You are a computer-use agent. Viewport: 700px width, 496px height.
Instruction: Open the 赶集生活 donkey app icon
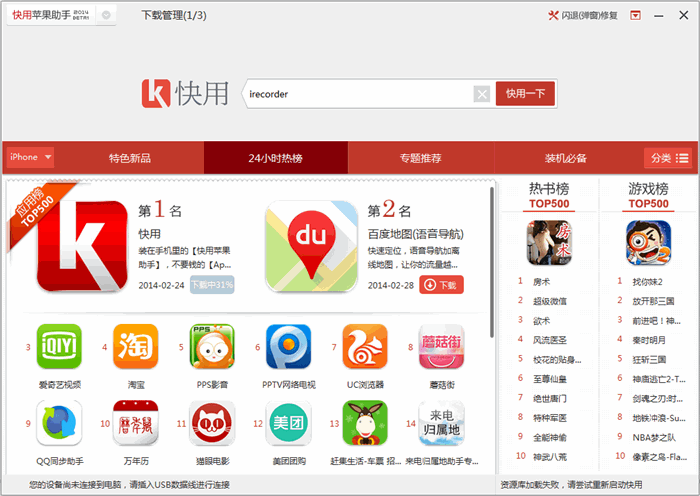pyautogui.click(x=365, y=423)
